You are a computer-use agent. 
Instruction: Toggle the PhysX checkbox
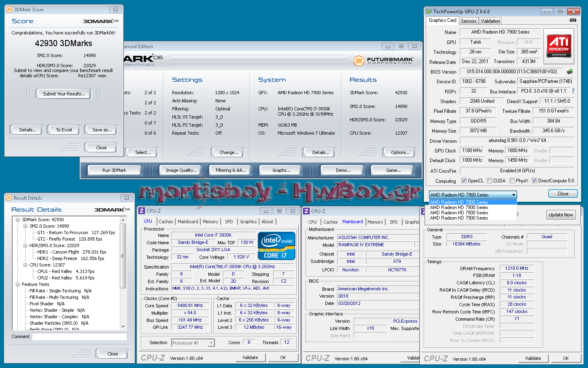coord(512,181)
